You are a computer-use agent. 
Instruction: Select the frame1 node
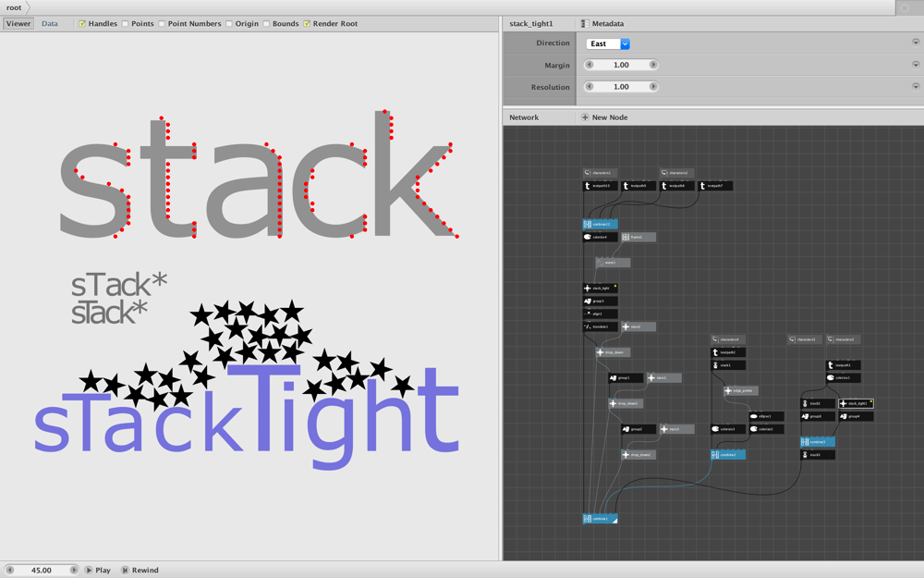638,237
